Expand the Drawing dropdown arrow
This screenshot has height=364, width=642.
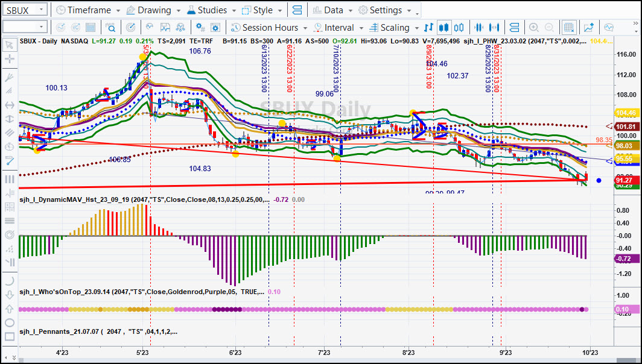tap(179, 11)
